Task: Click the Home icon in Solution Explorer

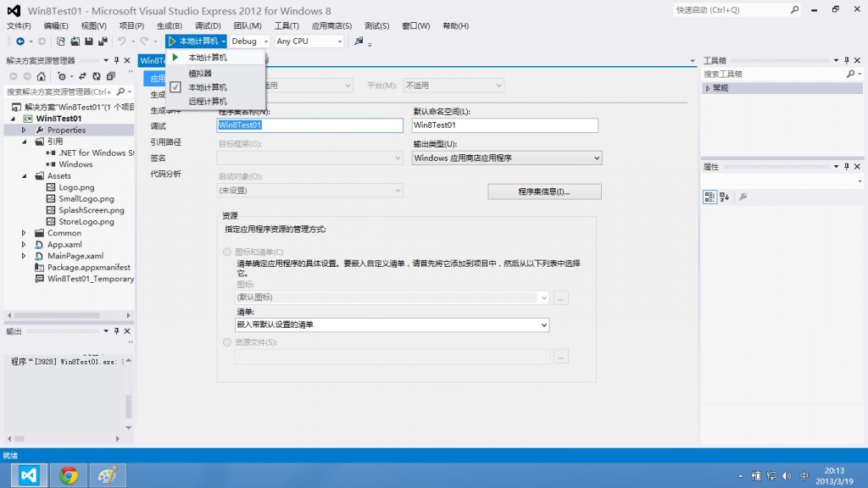Action: click(41, 76)
